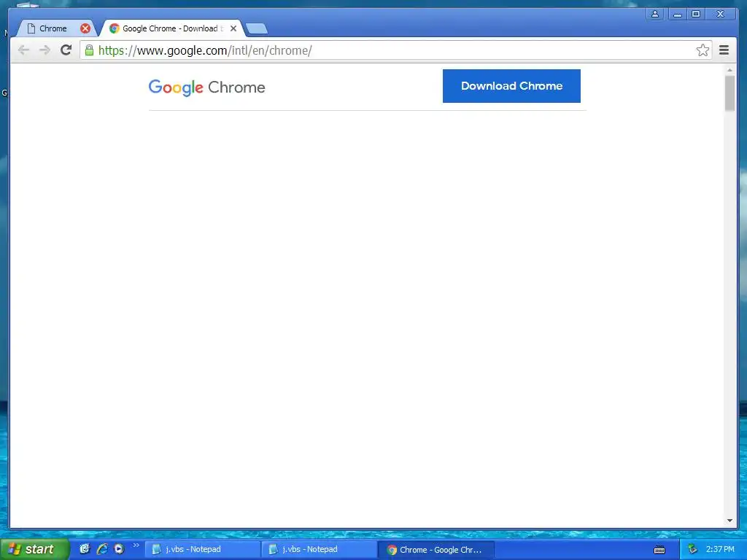Screen dimensions: 747x560
Task: Launch Internet Explorer from Quick Launch
Action: coord(102,549)
